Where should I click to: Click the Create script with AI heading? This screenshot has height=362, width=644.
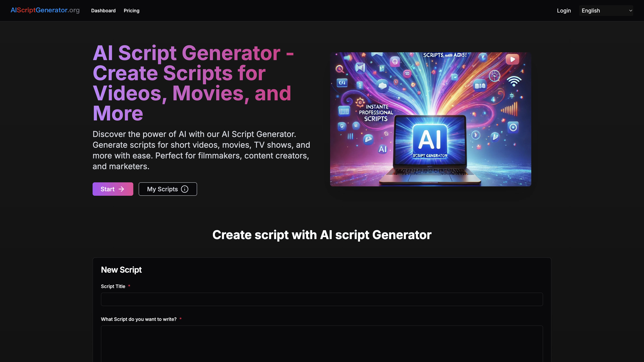pyautogui.click(x=322, y=235)
